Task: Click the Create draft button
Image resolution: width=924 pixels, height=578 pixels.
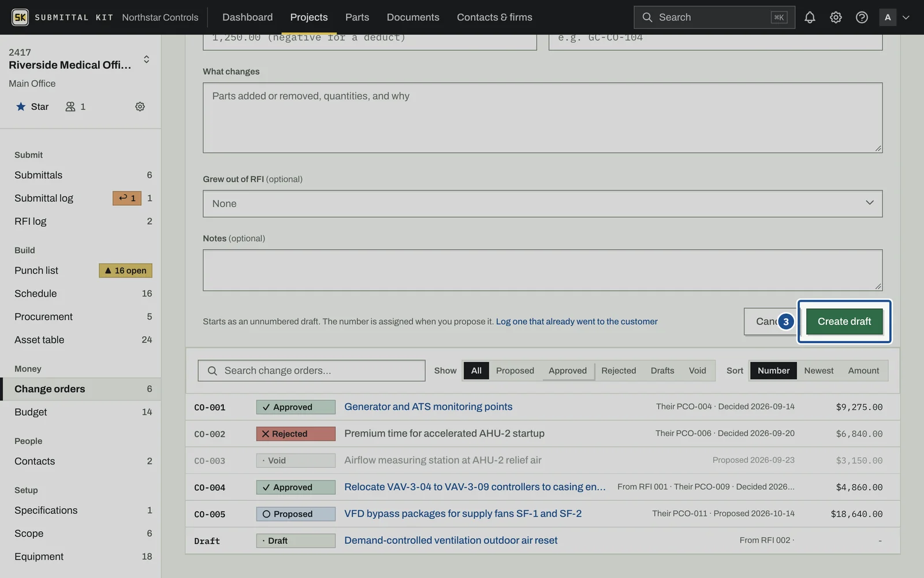Action: point(844,321)
